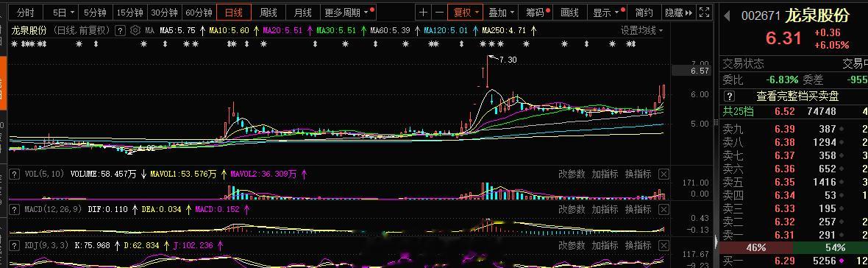Close the KDJ indicator panel
The height and width of the screenshot is (268, 868).
pos(664,244)
